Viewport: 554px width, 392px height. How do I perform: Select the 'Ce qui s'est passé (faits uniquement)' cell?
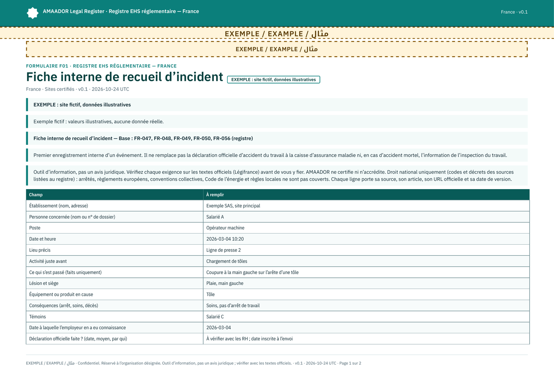(114, 272)
